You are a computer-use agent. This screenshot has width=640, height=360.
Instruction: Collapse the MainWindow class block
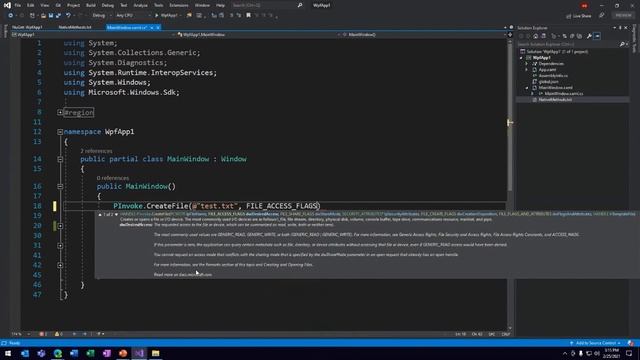click(x=60, y=159)
